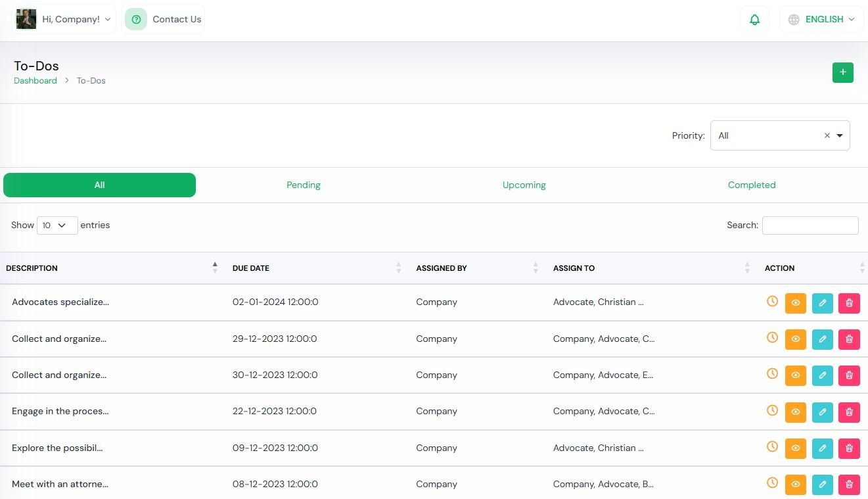Image resolution: width=868 pixels, height=499 pixels.
Task: Expand the ENGLISH language selector
Action: (x=821, y=20)
